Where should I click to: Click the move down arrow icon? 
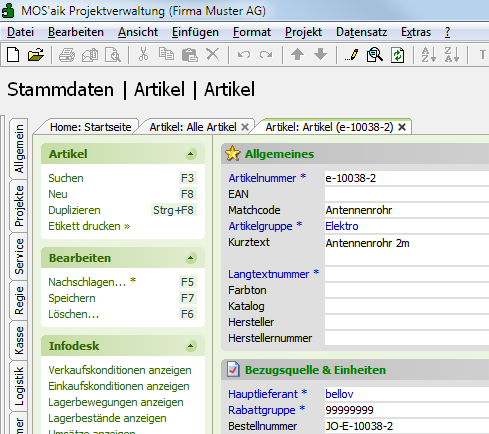[321, 54]
